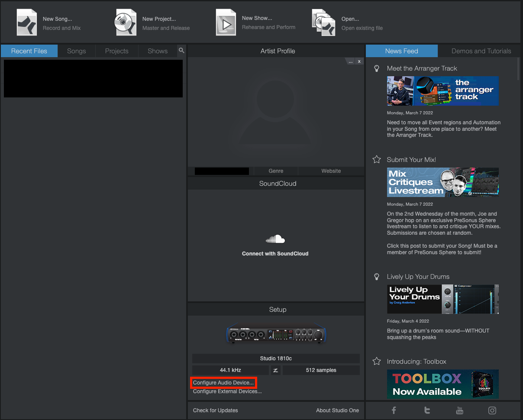Image resolution: width=523 pixels, height=420 pixels.
Task: Click Check for Updates
Action: pos(216,410)
